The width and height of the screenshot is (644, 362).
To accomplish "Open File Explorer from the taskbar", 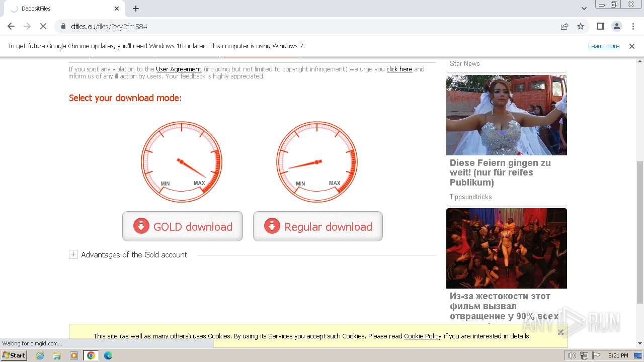I will (x=57, y=355).
